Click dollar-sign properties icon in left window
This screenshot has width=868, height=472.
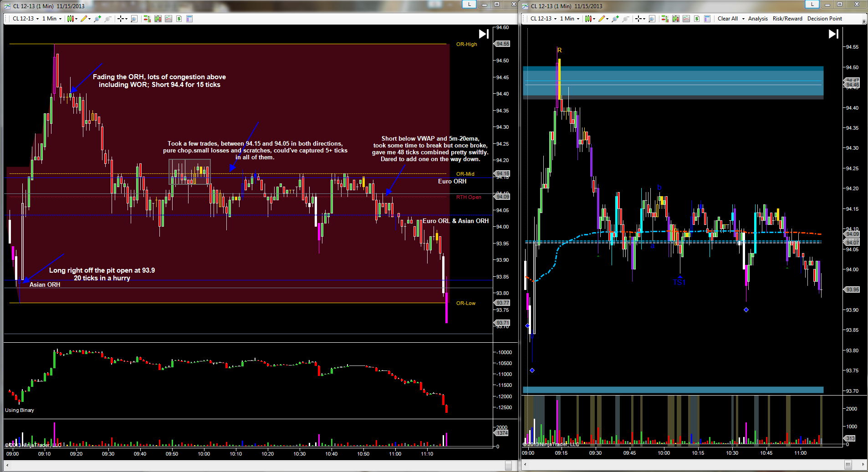[179, 19]
